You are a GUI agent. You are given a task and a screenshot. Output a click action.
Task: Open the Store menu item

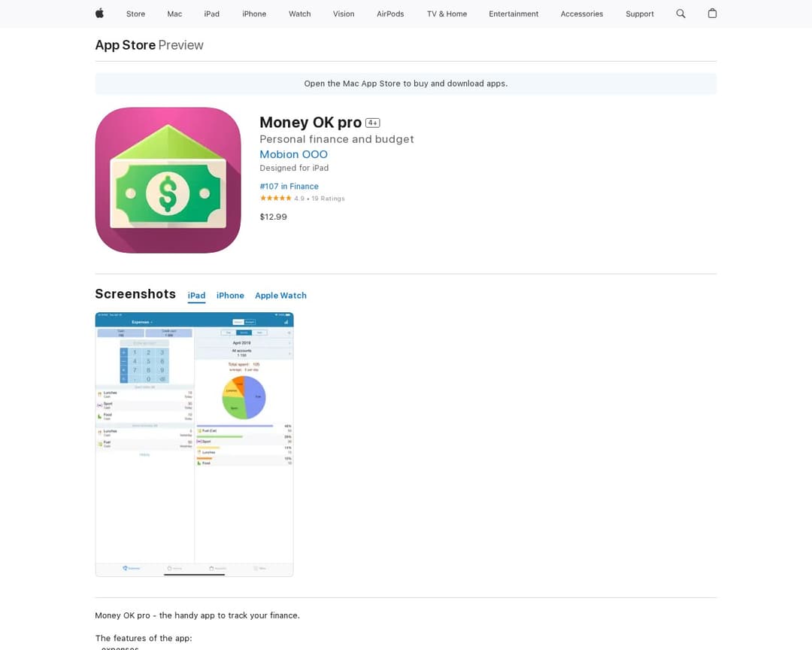coord(135,14)
